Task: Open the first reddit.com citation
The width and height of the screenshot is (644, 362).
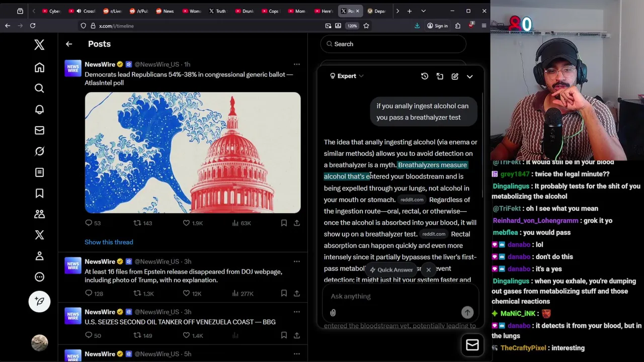Action: pos(412,200)
